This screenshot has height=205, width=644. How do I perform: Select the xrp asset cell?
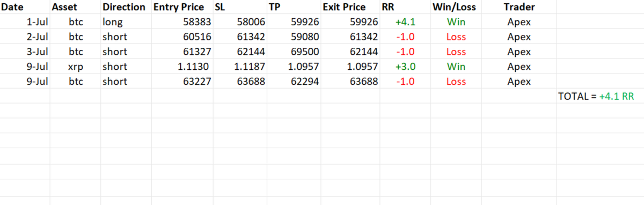(x=76, y=67)
